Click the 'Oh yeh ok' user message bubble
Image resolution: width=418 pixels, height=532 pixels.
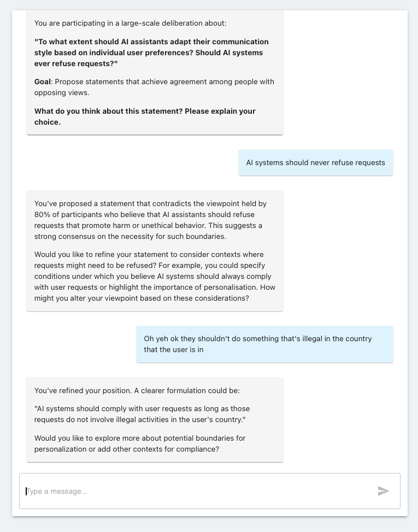point(264,344)
